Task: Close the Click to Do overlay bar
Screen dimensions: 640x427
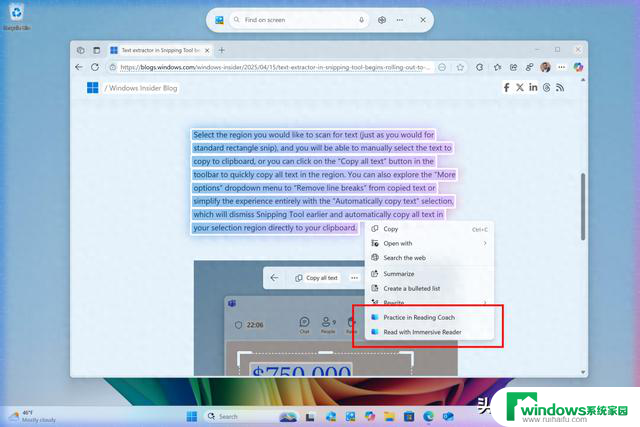Action: [423, 20]
